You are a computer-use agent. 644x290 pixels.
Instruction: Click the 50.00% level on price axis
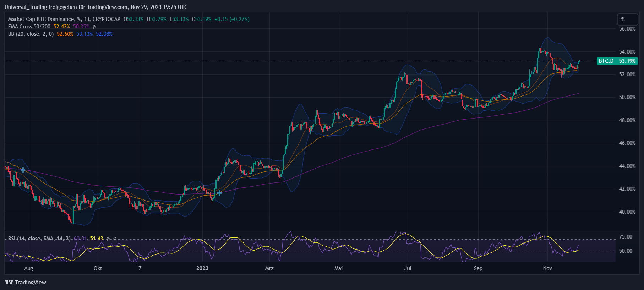click(627, 97)
